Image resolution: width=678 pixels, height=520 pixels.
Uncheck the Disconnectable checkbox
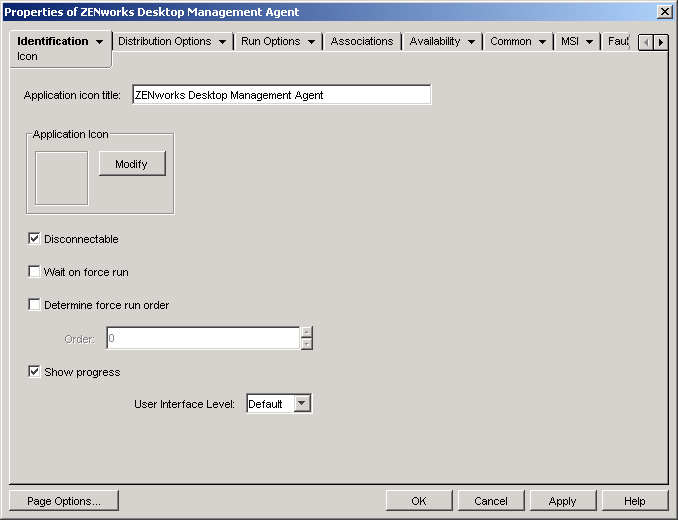click(x=35, y=239)
